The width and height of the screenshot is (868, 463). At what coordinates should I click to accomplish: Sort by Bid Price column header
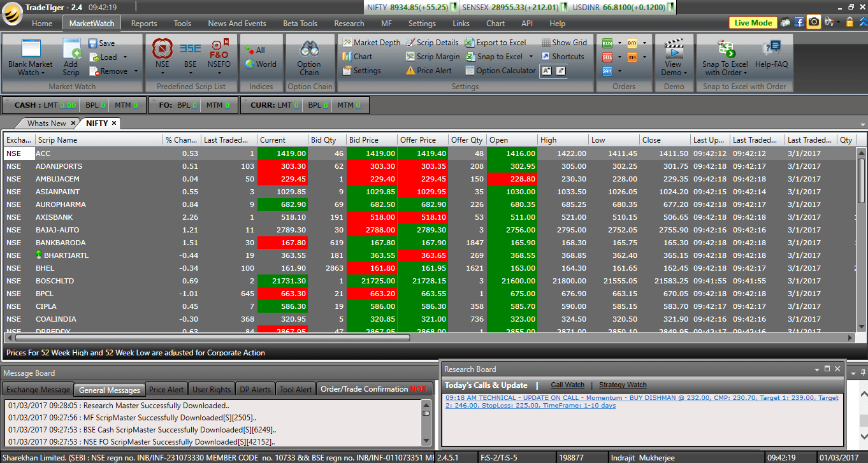tap(372, 140)
